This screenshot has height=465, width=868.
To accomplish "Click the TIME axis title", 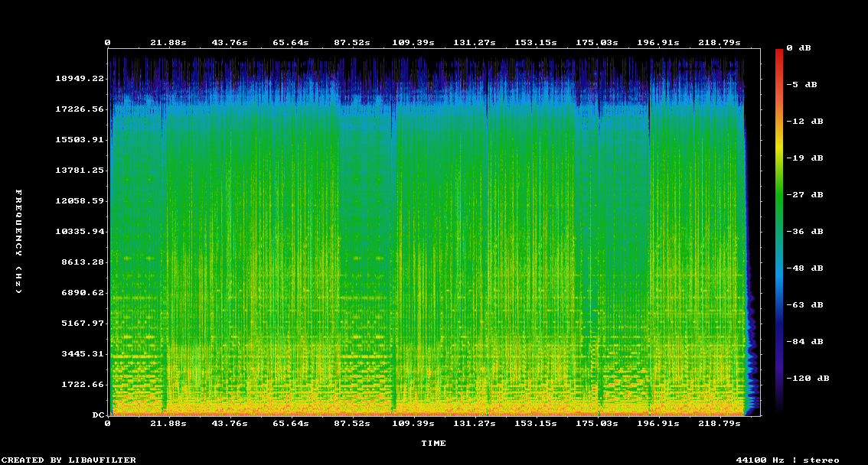I will point(433,443).
